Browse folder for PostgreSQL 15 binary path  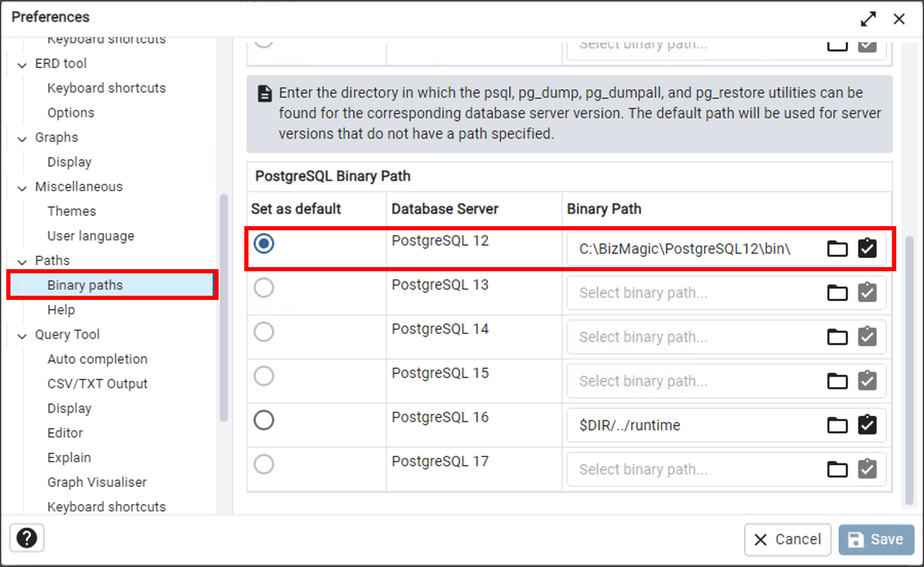tap(837, 381)
